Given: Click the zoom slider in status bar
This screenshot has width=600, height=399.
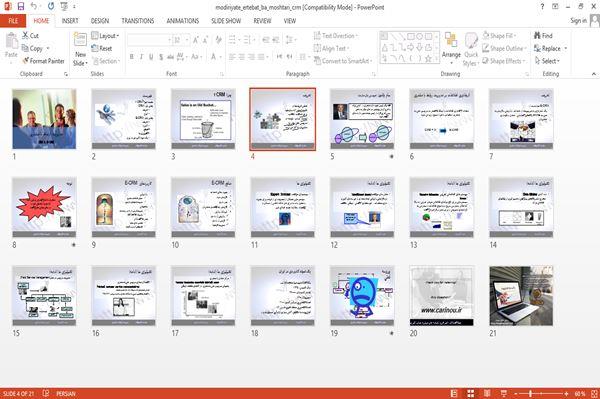Looking at the screenshot, I should pyautogui.click(x=530, y=393).
